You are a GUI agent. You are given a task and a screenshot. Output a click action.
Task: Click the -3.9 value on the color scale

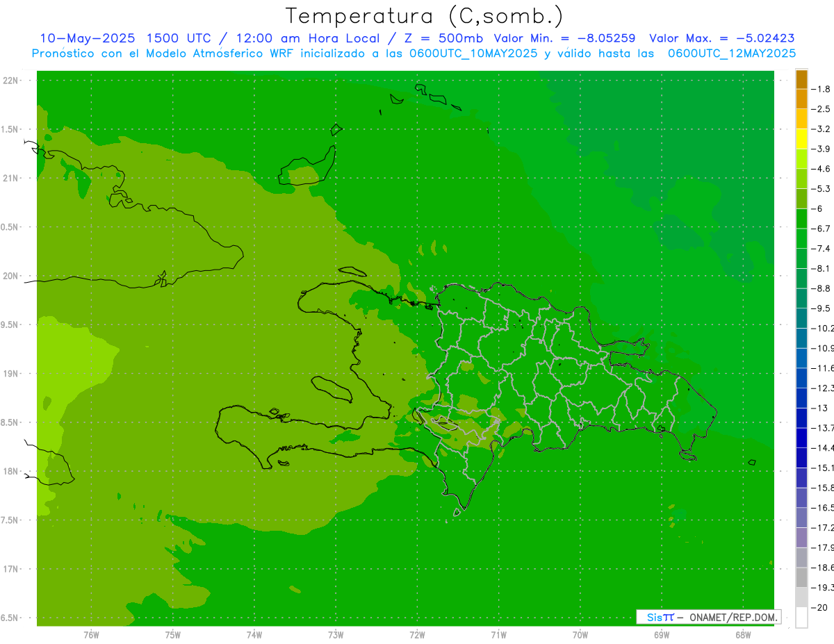click(x=821, y=149)
